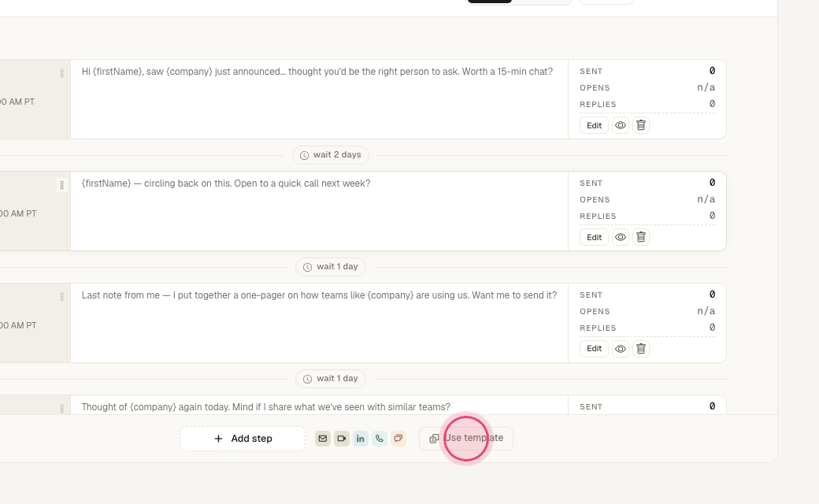
Task: Add a phone call step via phone icon
Action: [380, 439]
